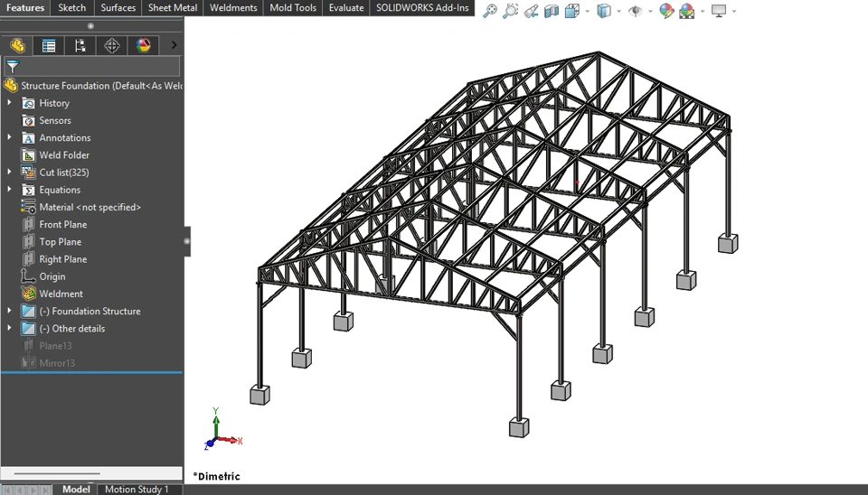The height and width of the screenshot is (495, 868).
Task: Click the Apply Scene icon
Action: click(x=687, y=11)
